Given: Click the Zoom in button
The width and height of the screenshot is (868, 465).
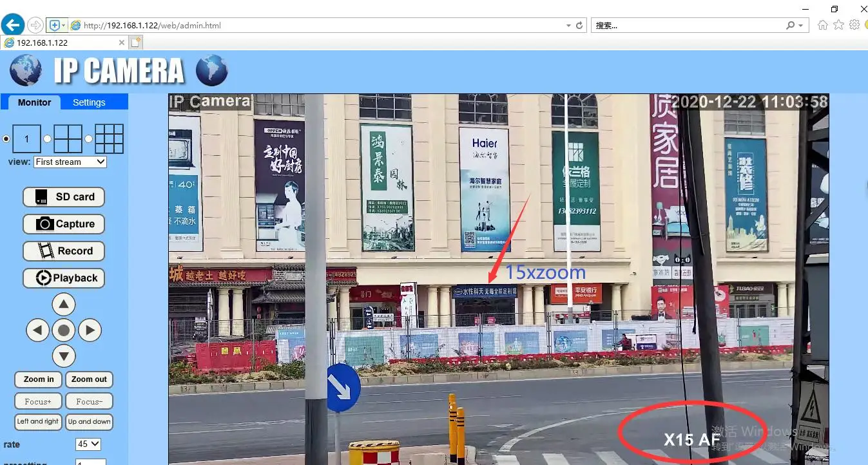Looking at the screenshot, I should [x=39, y=380].
